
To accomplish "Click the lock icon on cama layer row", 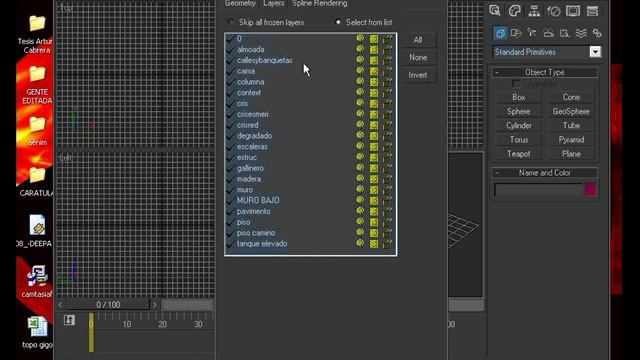I will point(387,71).
